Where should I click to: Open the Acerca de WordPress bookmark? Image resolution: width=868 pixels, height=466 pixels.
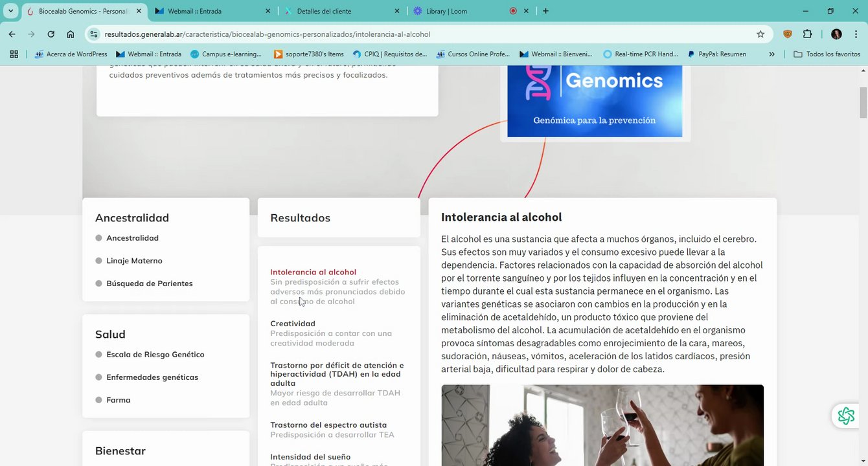coord(71,54)
